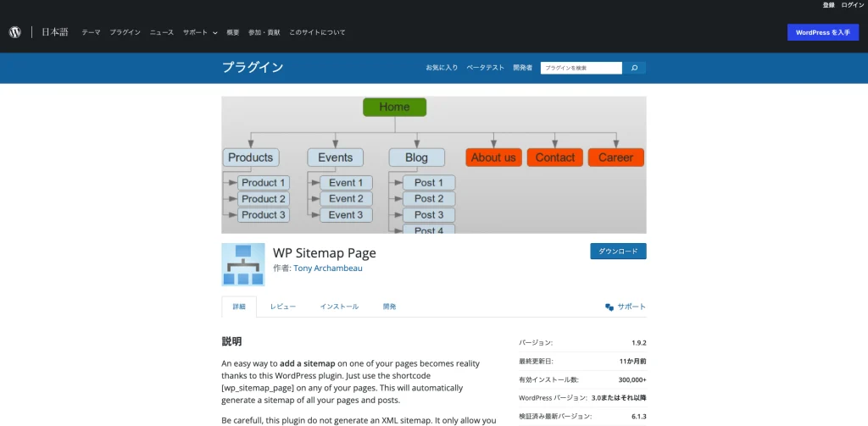868x426 pixels.
Task: Click last updated value 11か月前
Action: click(632, 362)
